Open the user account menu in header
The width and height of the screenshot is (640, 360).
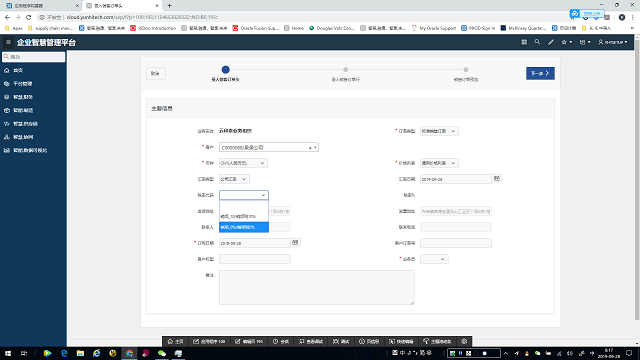pyautogui.click(x=613, y=42)
